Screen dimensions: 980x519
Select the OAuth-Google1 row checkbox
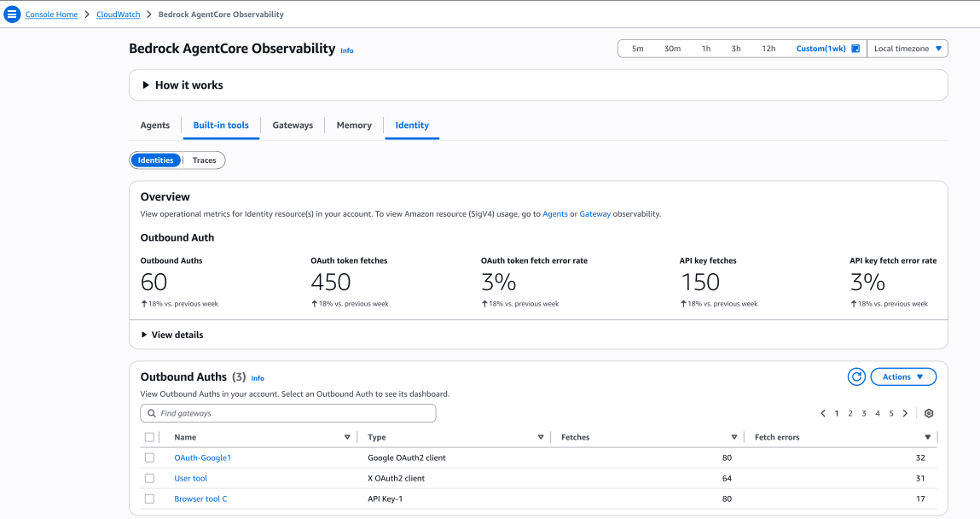coord(150,458)
